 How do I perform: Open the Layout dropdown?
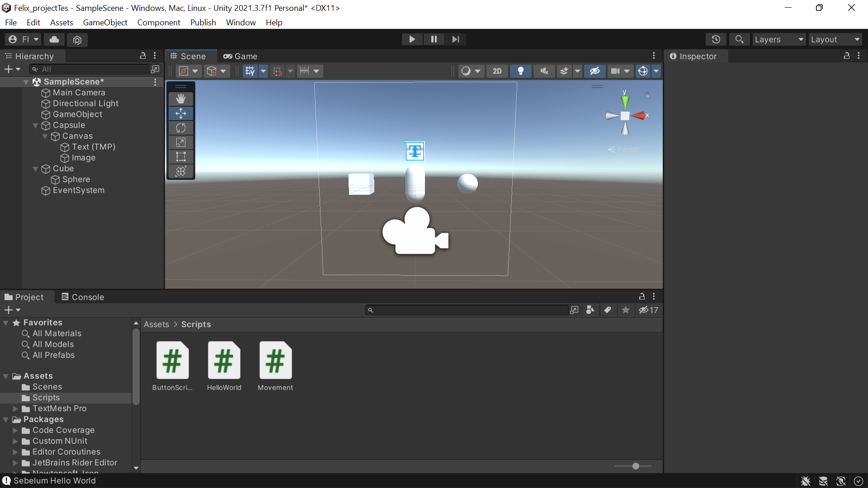(835, 39)
